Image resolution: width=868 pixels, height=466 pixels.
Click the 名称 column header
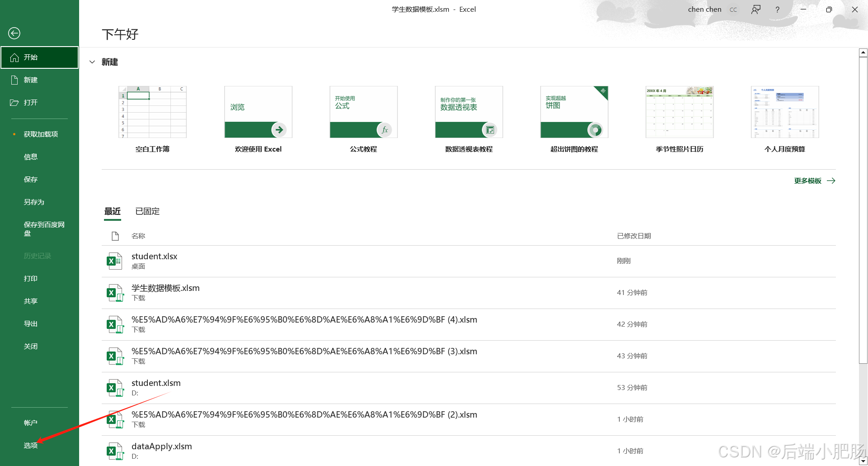pos(138,236)
